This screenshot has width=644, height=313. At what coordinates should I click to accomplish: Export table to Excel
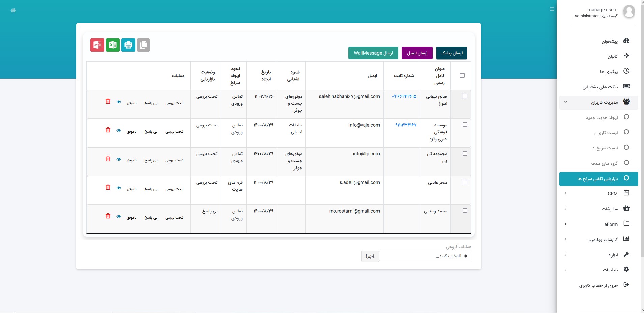click(x=113, y=45)
